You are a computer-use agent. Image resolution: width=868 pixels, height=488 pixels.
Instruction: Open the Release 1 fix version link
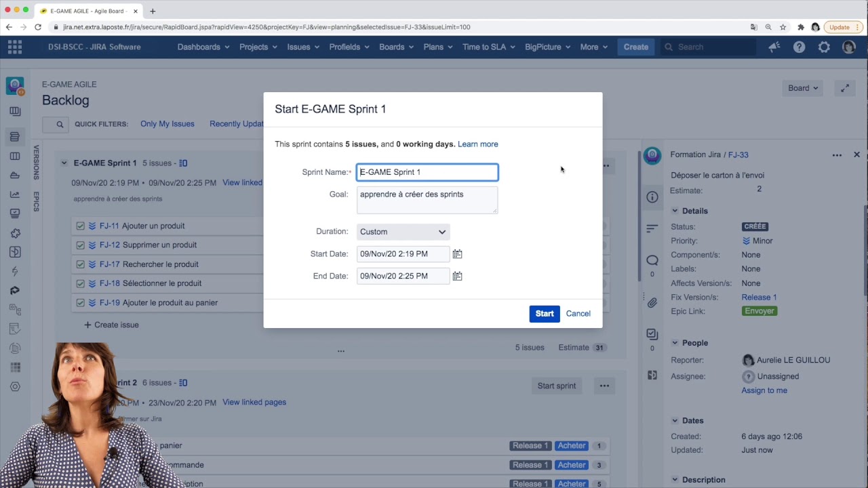[759, 298]
